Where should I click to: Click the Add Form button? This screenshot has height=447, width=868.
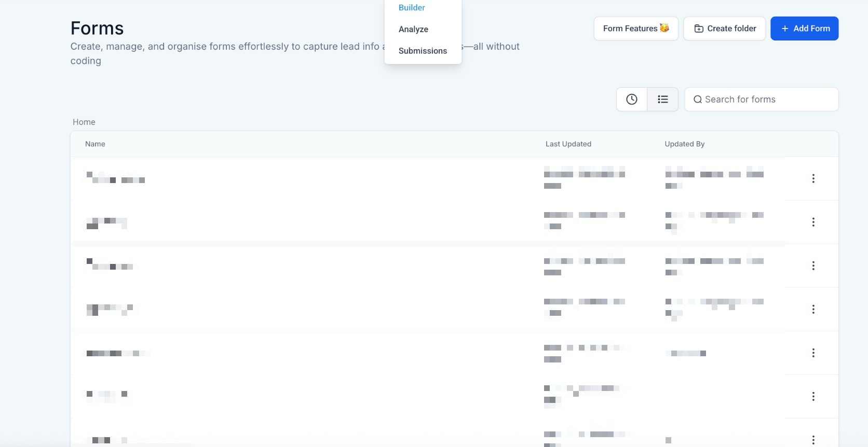point(804,29)
